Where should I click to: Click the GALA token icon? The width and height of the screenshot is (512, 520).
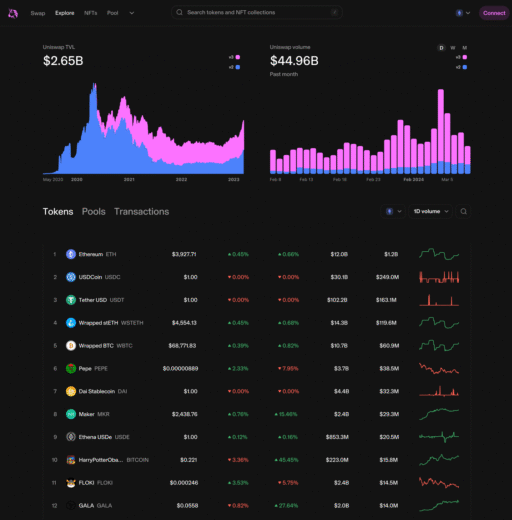pos(71,505)
